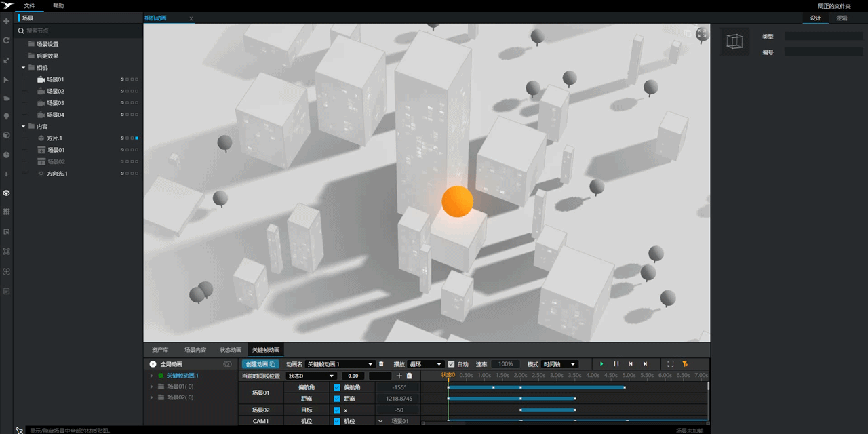Toggle the first flag square on 场景01 camera

(122, 79)
